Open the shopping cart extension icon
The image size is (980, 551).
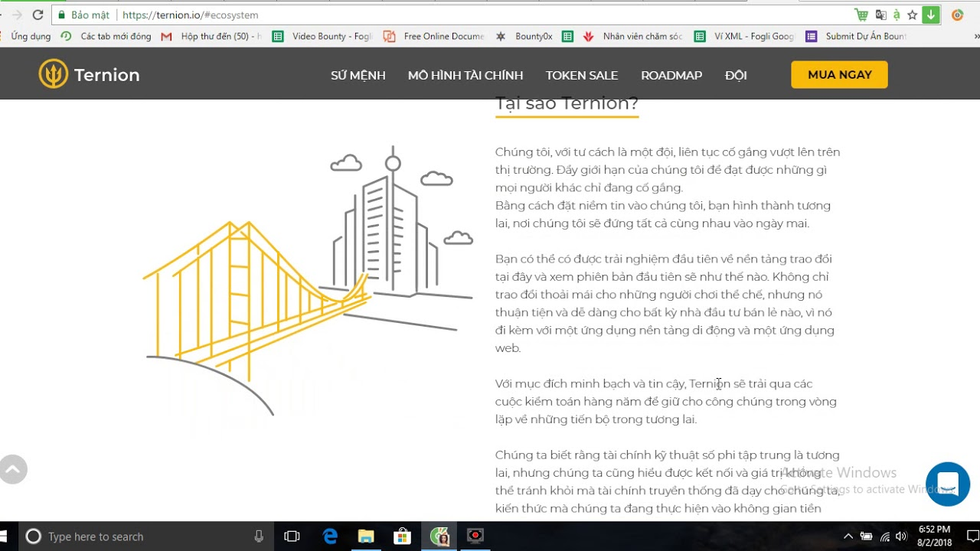click(861, 15)
